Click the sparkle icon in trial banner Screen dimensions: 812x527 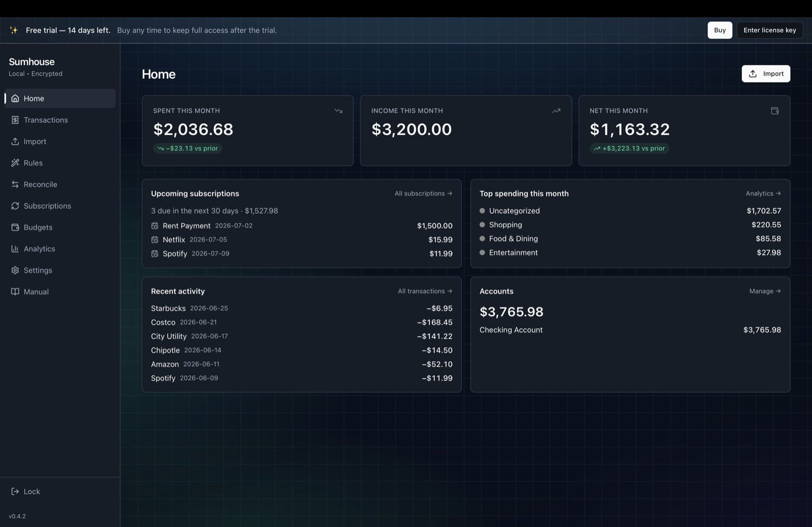(x=14, y=30)
